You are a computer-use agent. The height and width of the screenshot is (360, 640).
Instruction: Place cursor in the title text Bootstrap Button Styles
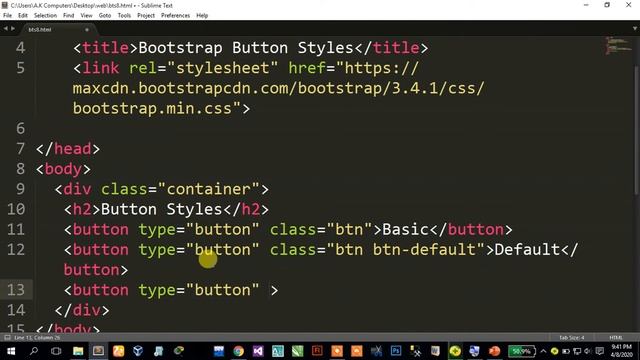pyautogui.click(x=246, y=48)
